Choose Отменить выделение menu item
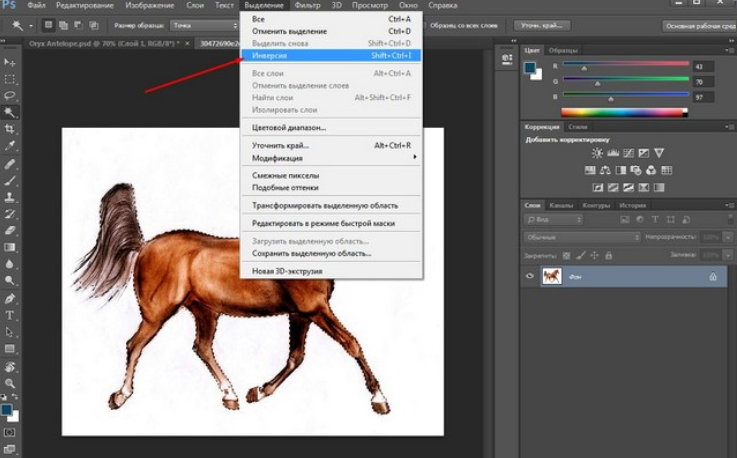 [331, 31]
